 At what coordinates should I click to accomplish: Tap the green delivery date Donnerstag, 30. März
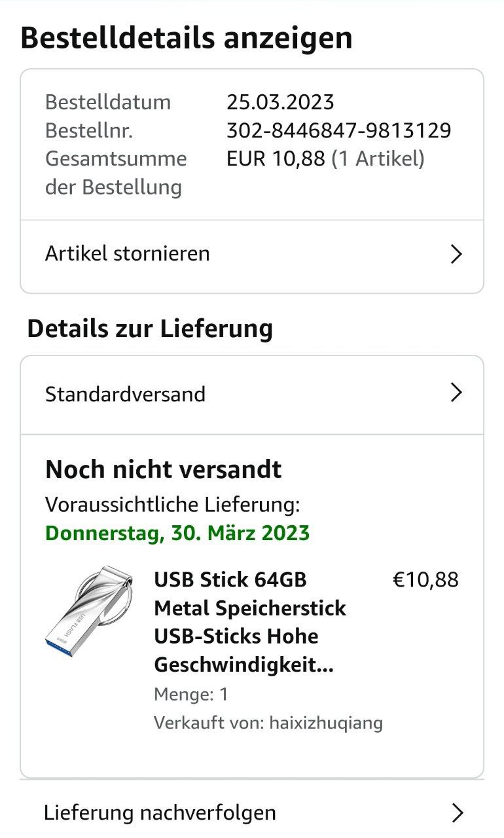click(x=177, y=533)
